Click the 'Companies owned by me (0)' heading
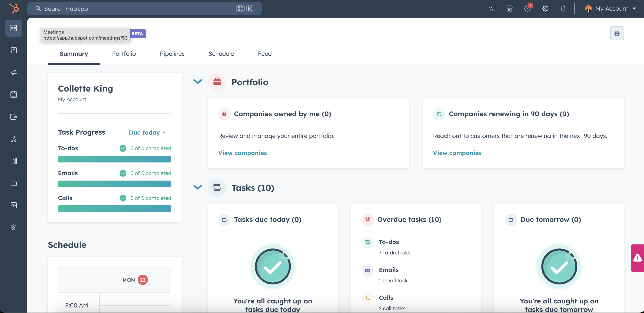Screen dimensions: 644x313 283,114
